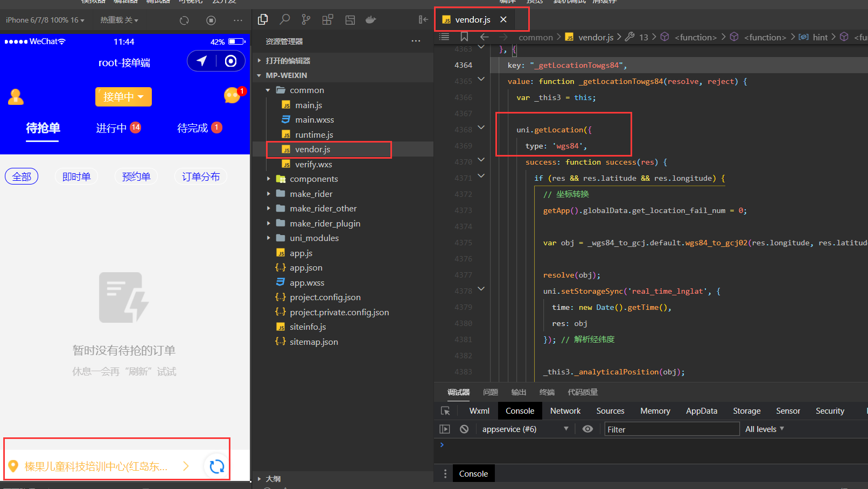
Task: Tap the 订单分布 filter button
Action: click(201, 176)
